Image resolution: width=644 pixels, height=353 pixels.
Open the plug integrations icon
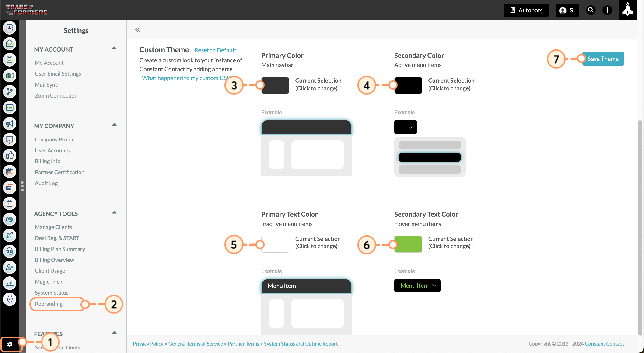(x=10, y=299)
